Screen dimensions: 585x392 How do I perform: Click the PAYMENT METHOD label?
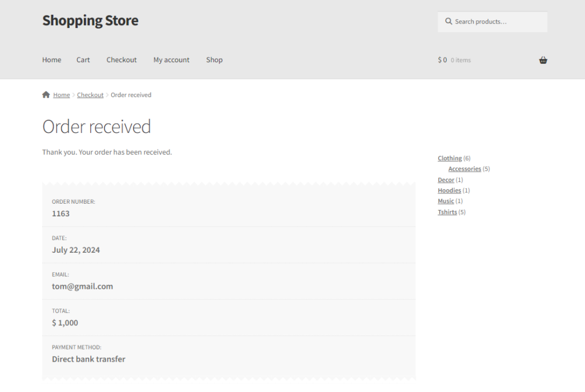click(77, 347)
